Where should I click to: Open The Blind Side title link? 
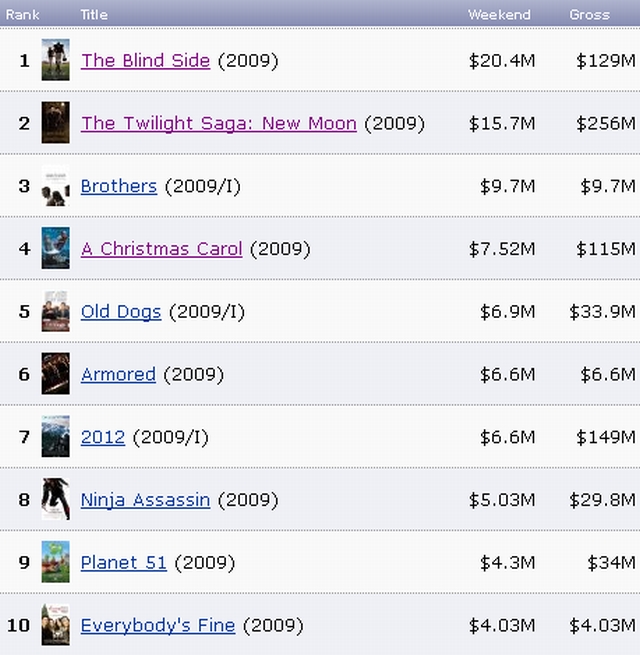coord(145,60)
